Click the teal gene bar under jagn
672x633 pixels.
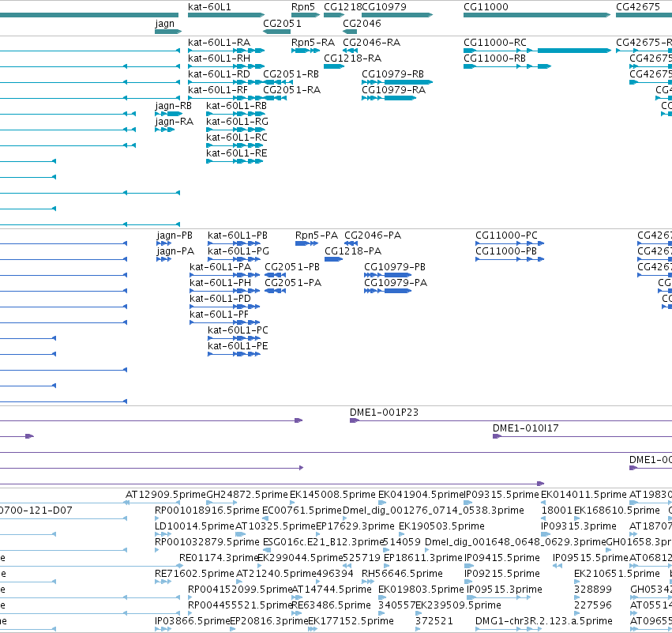pyautogui.click(x=168, y=32)
